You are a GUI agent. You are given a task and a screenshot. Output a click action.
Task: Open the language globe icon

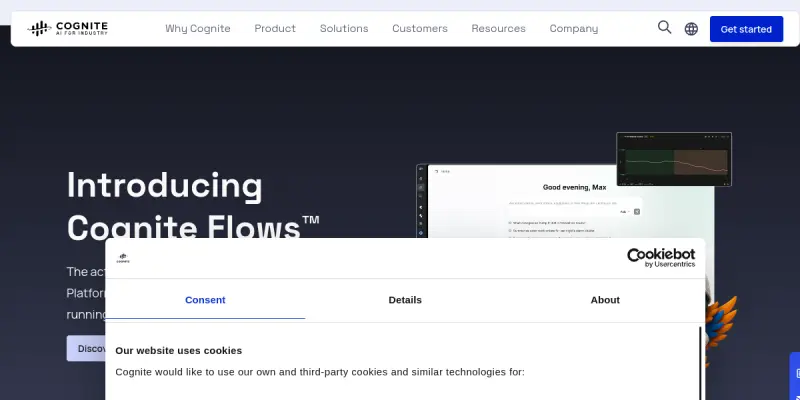tap(691, 29)
